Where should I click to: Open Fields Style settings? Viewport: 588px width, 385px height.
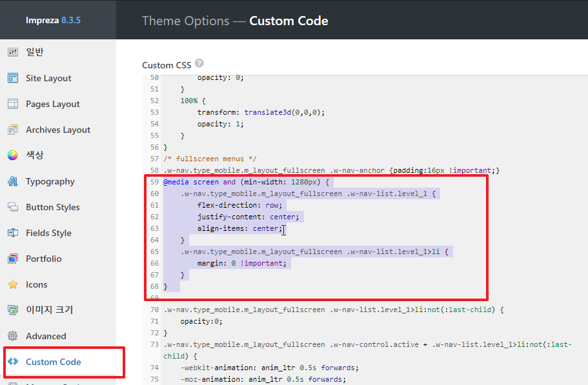pos(48,233)
